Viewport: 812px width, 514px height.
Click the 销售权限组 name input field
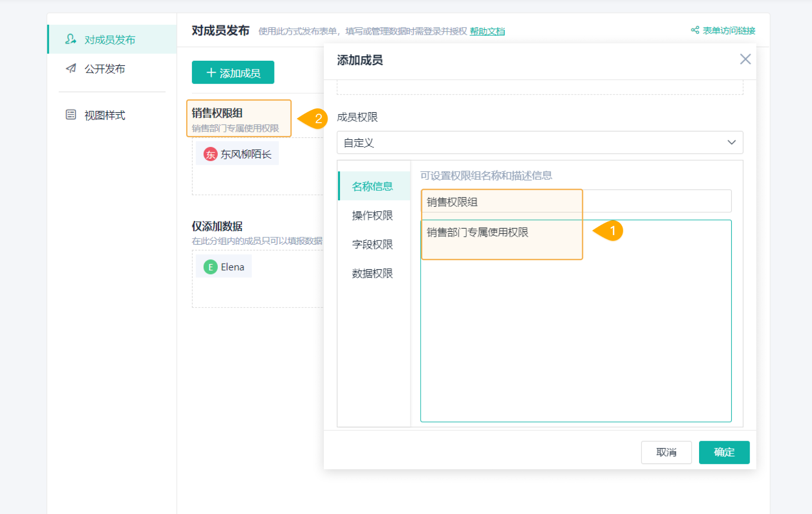(576, 201)
